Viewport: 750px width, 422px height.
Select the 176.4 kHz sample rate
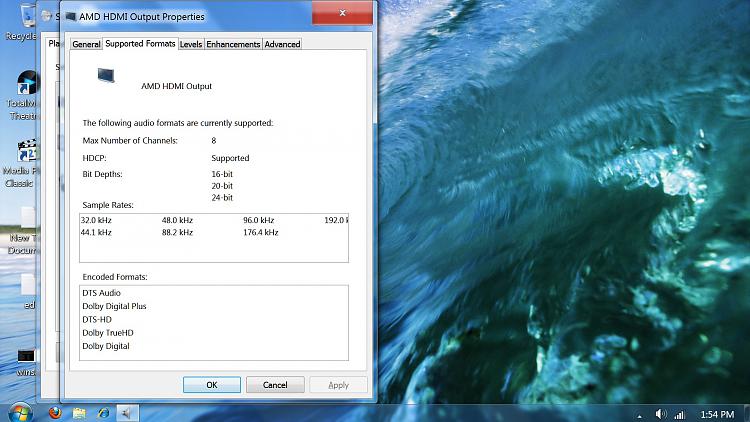(x=261, y=233)
